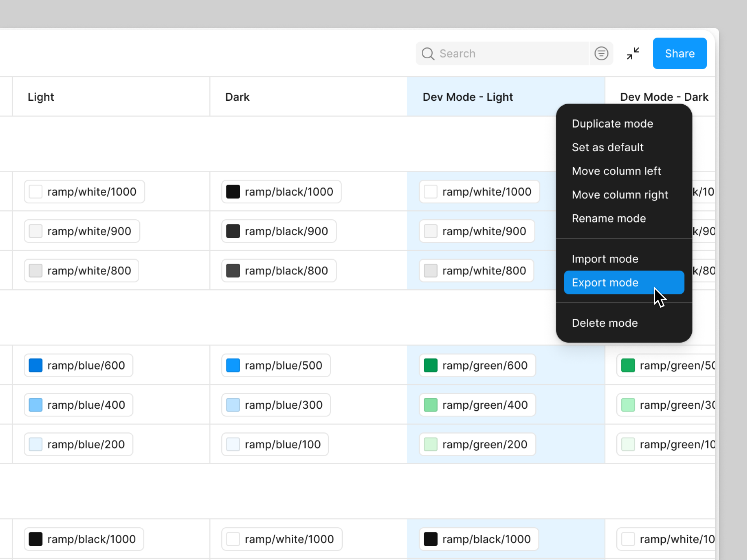Select Set as default menu entry

[607, 147]
